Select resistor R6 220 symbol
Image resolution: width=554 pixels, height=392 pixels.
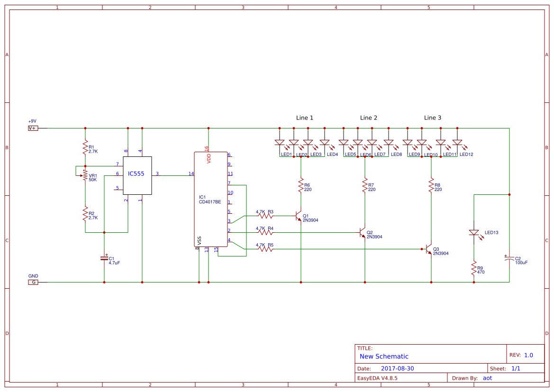click(301, 186)
